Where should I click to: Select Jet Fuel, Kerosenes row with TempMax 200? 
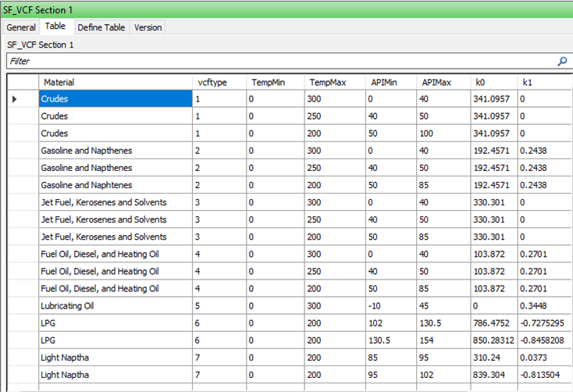116,237
